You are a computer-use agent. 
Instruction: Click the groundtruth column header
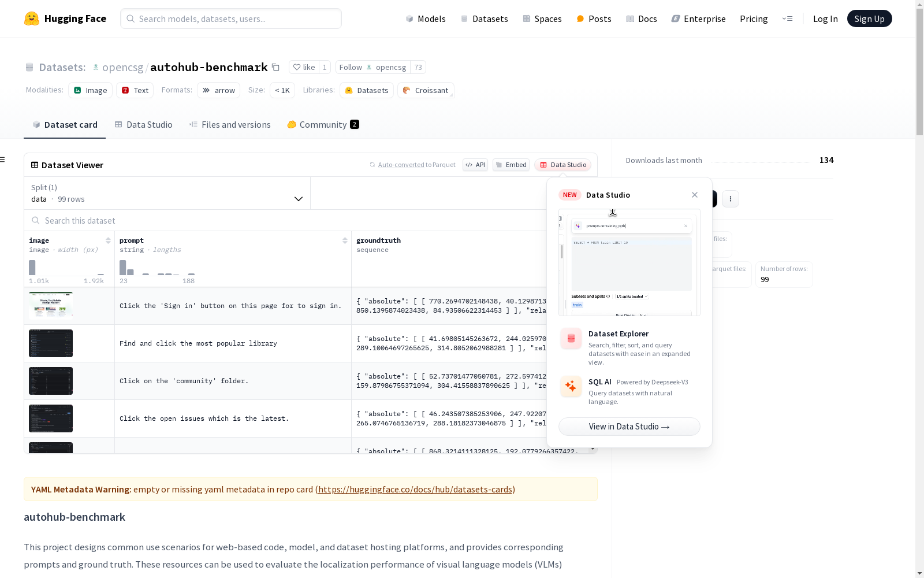click(378, 240)
